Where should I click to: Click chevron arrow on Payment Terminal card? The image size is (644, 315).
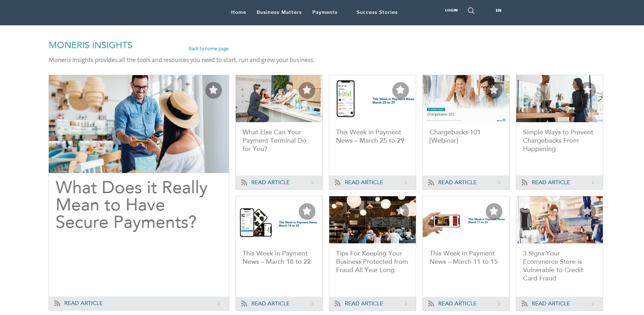[x=312, y=182]
